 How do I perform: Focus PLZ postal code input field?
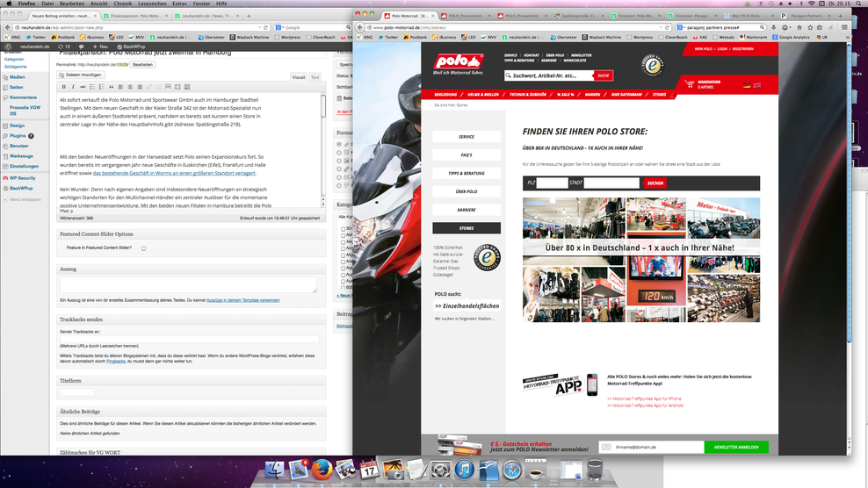point(552,183)
